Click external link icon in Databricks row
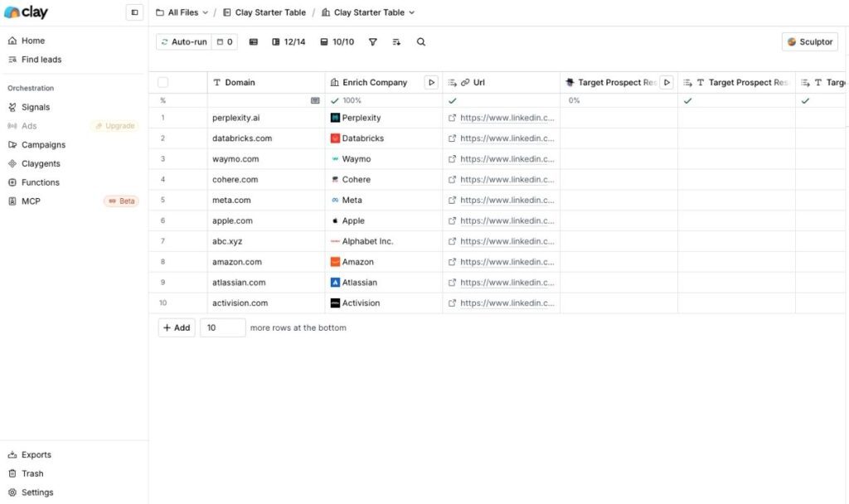The image size is (849, 504). (x=452, y=138)
